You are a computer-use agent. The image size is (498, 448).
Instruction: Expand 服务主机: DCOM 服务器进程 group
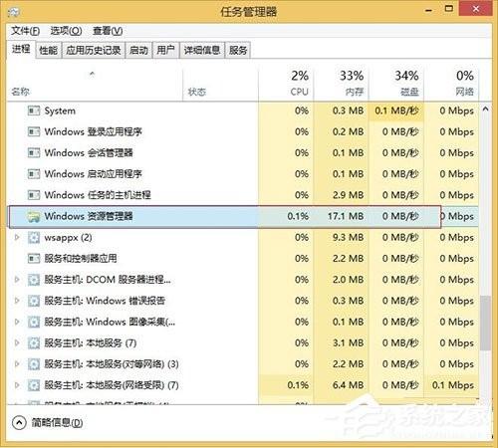tap(17, 280)
